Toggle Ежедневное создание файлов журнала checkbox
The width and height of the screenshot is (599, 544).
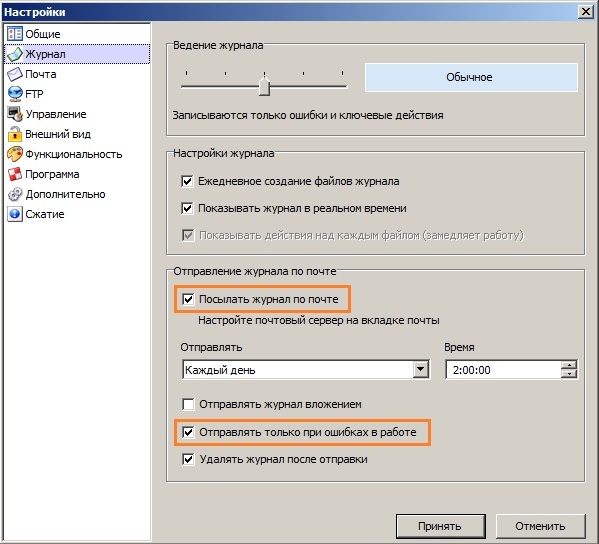tap(187, 181)
